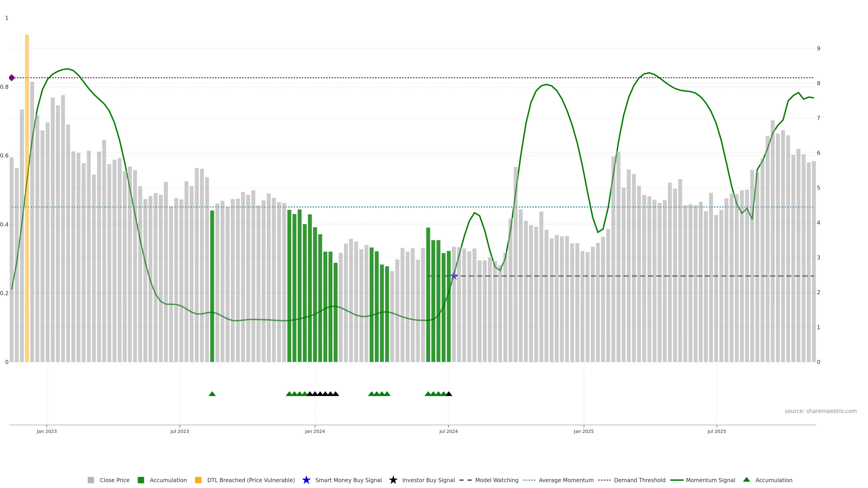The image size is (868, 488).
Task: Click the Jan 2024 axis label
Action: 315,432
